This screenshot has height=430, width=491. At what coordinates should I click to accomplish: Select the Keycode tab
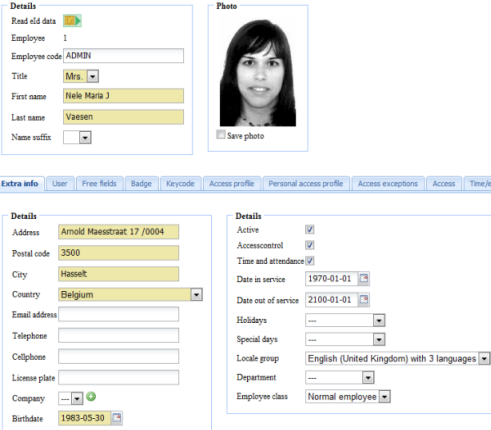click(180, 184)
